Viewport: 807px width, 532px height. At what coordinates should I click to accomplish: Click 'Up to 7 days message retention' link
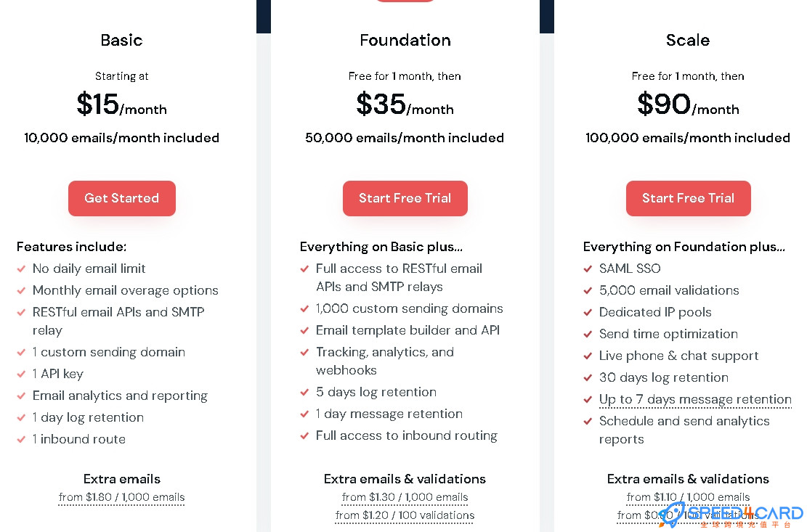[695, 399]
